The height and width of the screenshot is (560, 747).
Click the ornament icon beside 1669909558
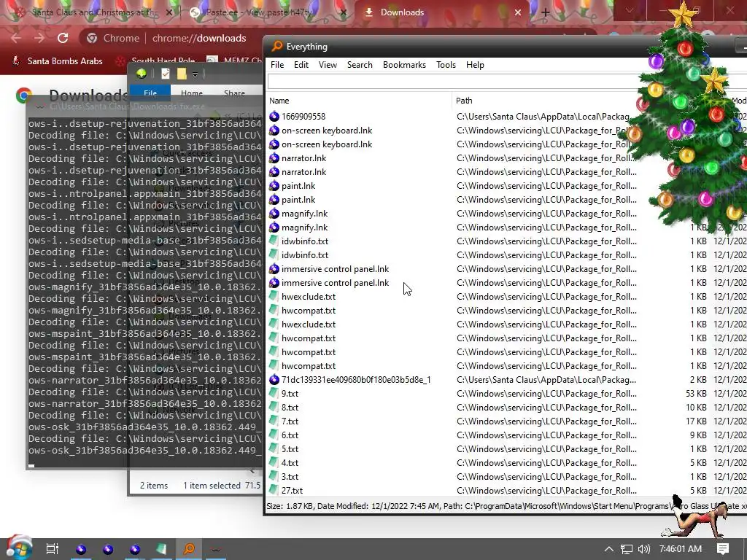pyautogui.click(x=274, y=116)
